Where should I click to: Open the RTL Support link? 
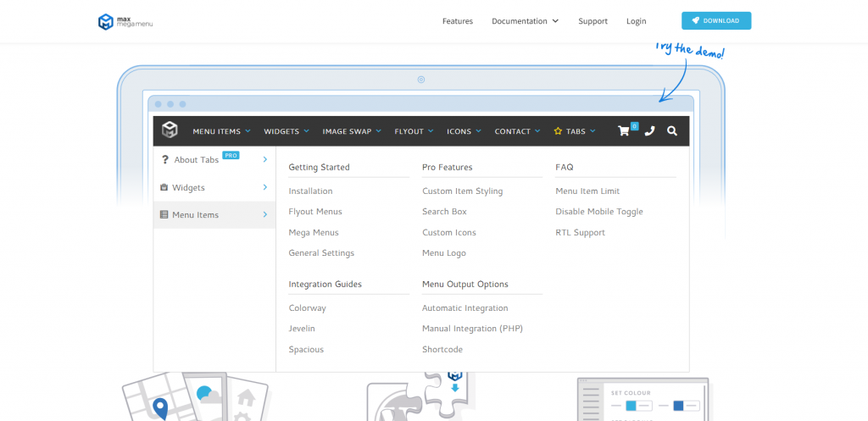tap(580, 233)
